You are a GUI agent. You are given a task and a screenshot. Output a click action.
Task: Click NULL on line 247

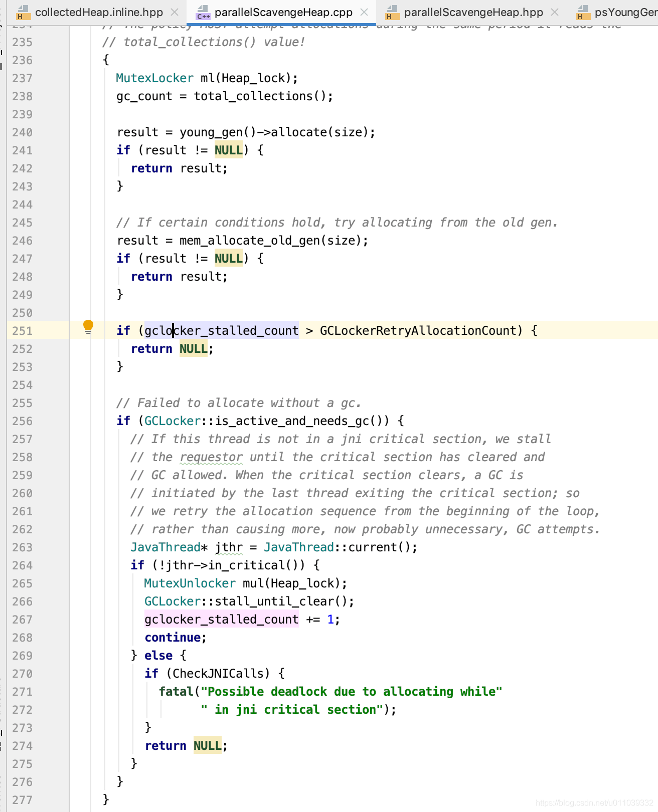pos(229,259)
